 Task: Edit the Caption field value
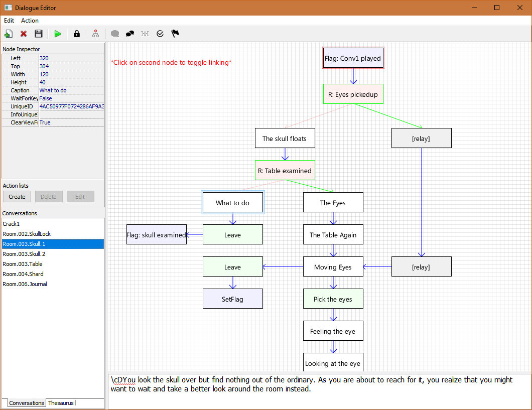click(x=71, y=90)
